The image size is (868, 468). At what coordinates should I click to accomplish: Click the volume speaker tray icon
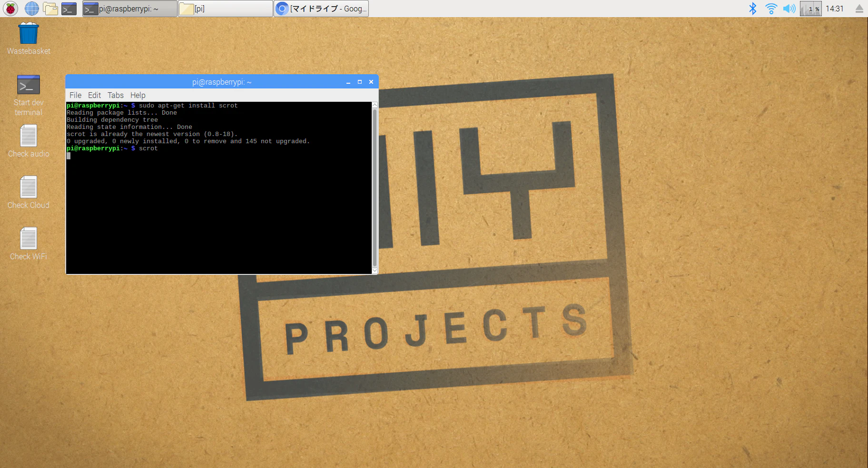pyautogui.click(x=789, y=9)
